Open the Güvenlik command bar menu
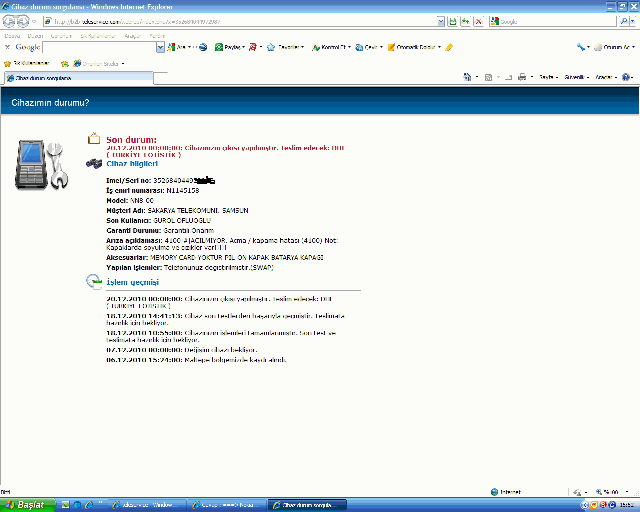Viewport: 640px width, 512px height. [x=575, y=77]
